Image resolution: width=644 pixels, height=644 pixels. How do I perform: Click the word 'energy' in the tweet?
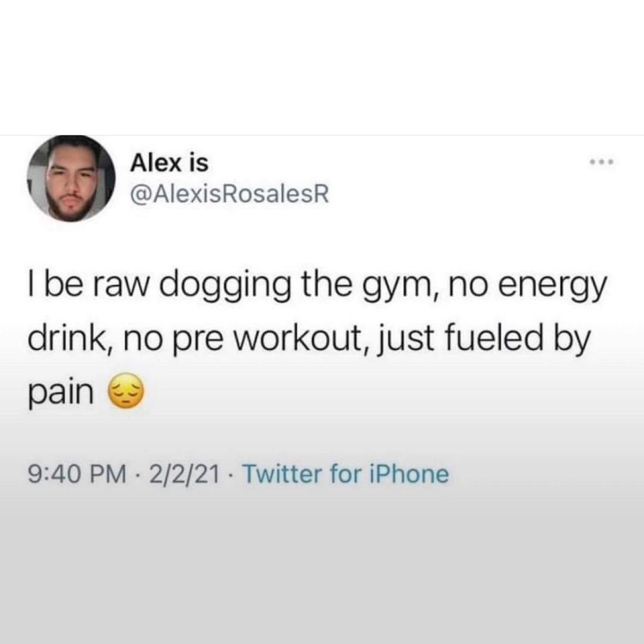tap(552, 288)
